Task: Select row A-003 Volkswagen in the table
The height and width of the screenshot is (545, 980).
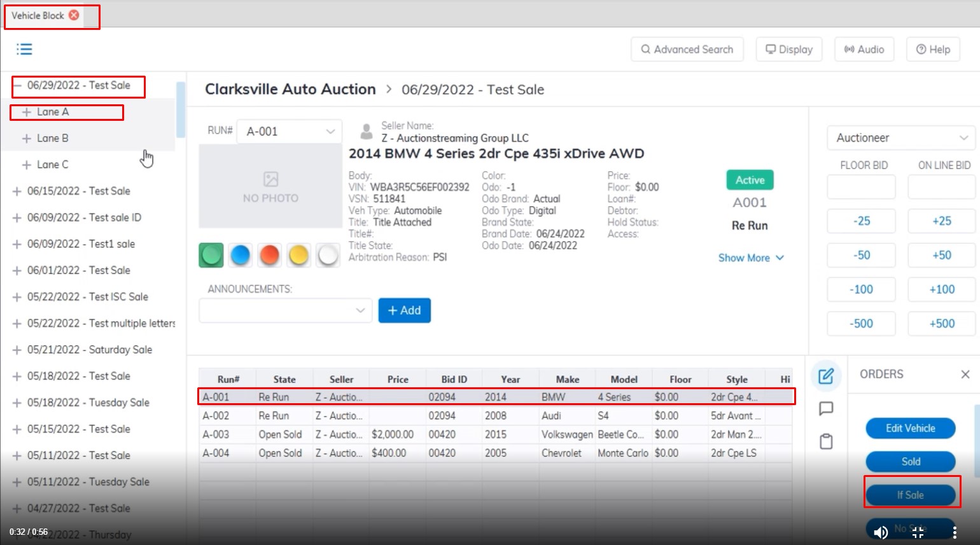Action: pos(495,434)
